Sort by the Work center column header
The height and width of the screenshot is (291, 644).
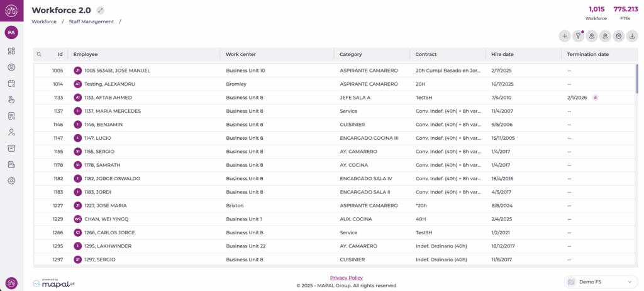tap(240, 55)
